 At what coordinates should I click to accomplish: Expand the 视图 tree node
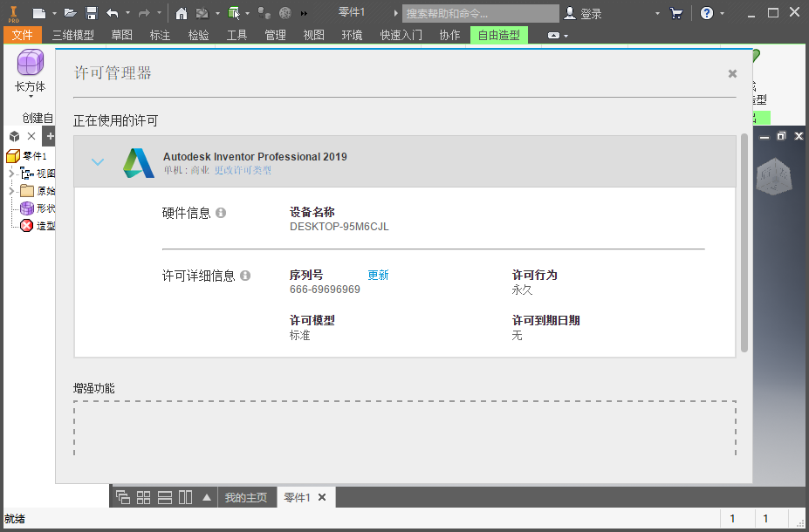11,174
